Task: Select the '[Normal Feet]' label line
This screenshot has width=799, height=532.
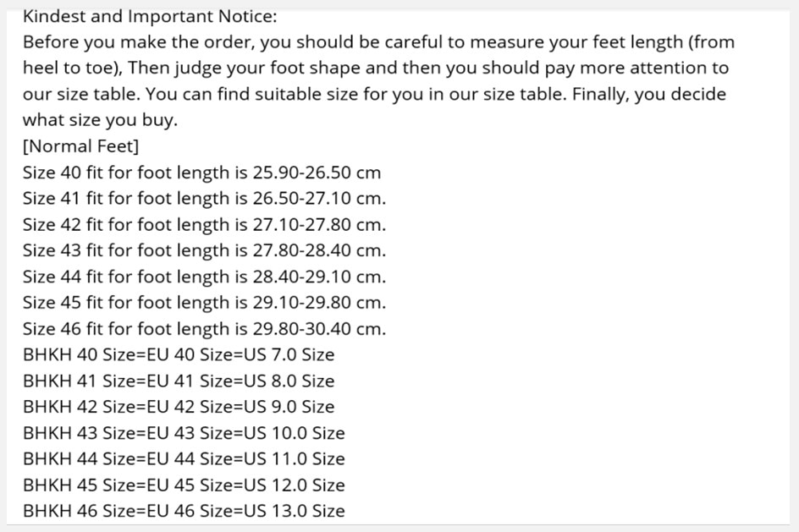Action: click(x=80, y=146)
